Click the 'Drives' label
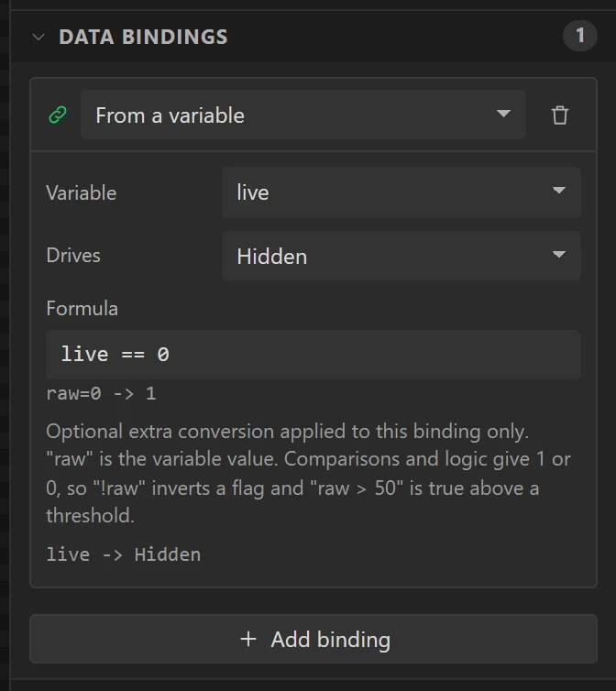 [73, 256]
